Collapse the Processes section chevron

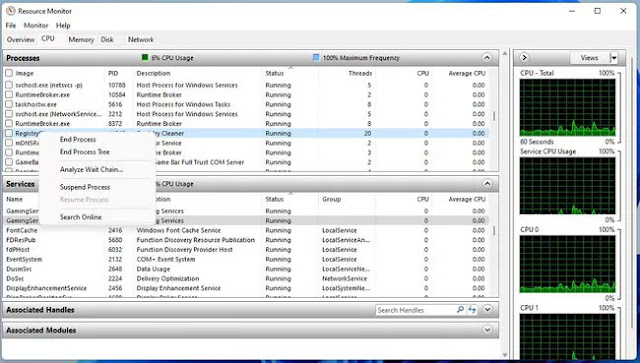(x=487, y=58)
